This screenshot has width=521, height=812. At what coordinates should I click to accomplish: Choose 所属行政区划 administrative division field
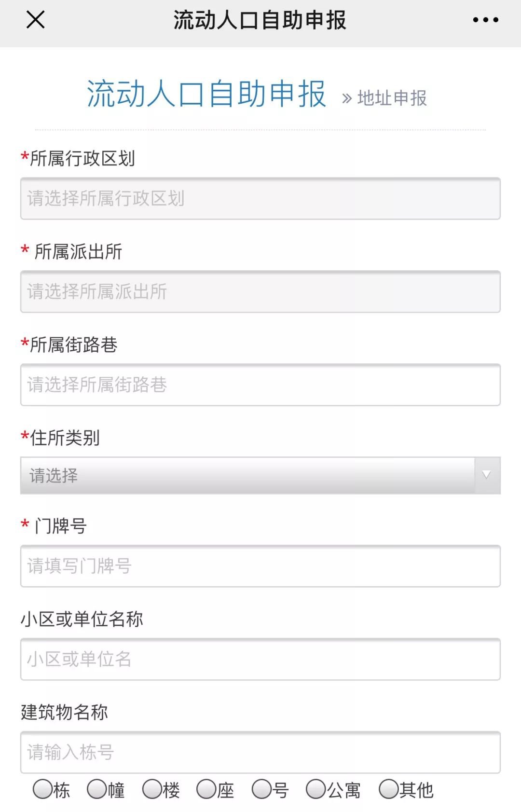260,198
